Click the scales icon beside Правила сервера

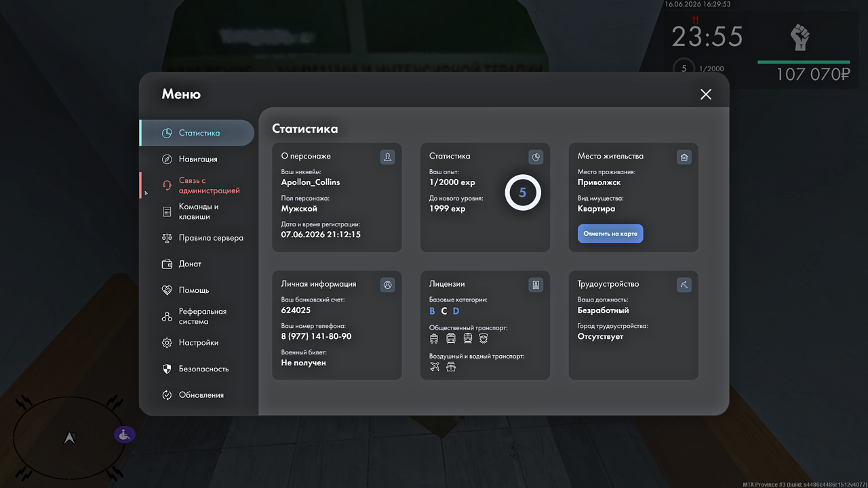point(167,238)
